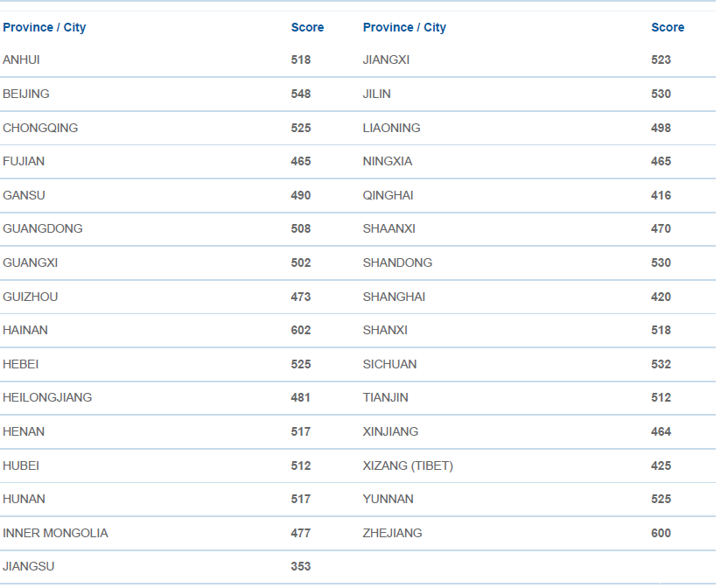Click the left Score column header
721x588 pixels.
point(307,27)
